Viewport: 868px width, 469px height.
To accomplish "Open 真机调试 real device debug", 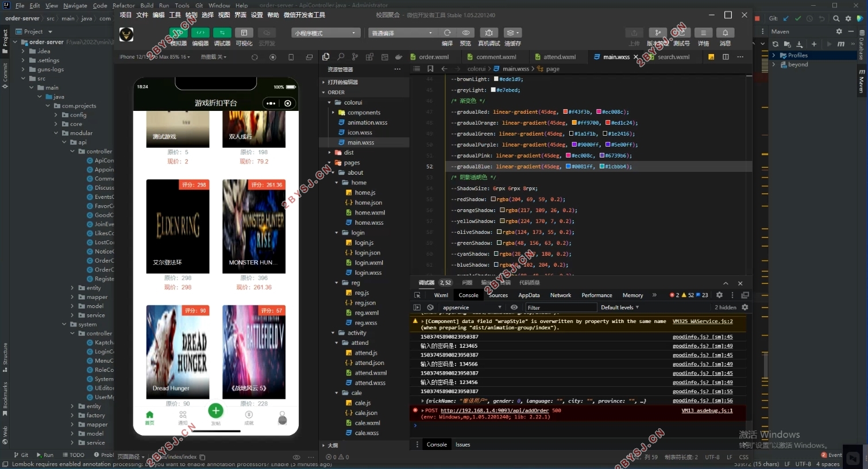I will click(489, 33).
